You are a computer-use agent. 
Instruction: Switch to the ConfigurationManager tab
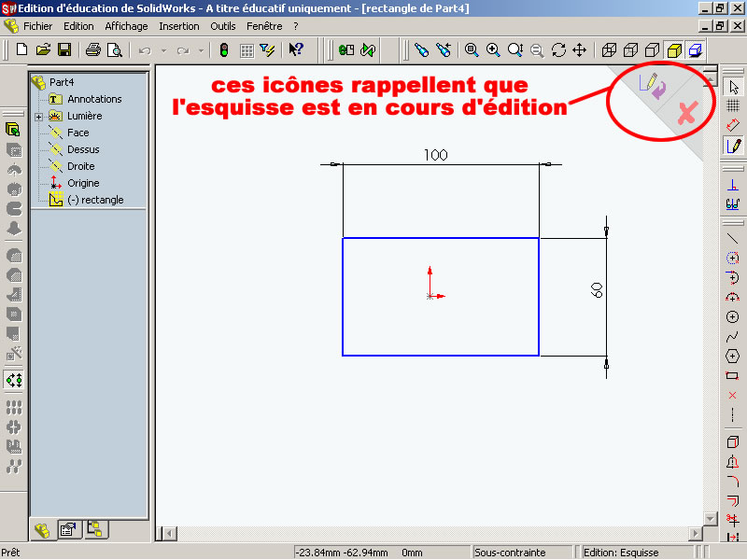point(95,529)
